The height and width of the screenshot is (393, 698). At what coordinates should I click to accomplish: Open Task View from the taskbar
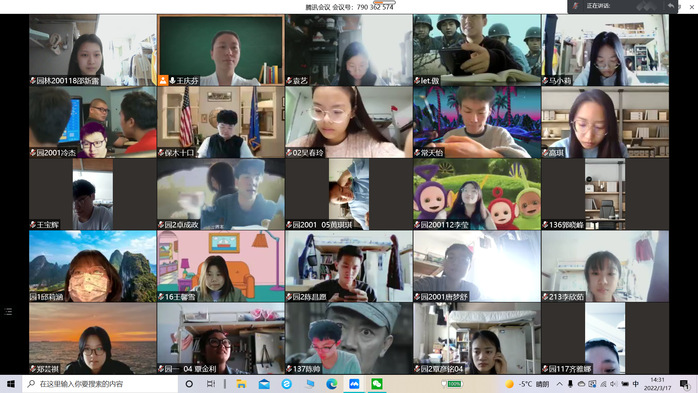click(211, 384)
